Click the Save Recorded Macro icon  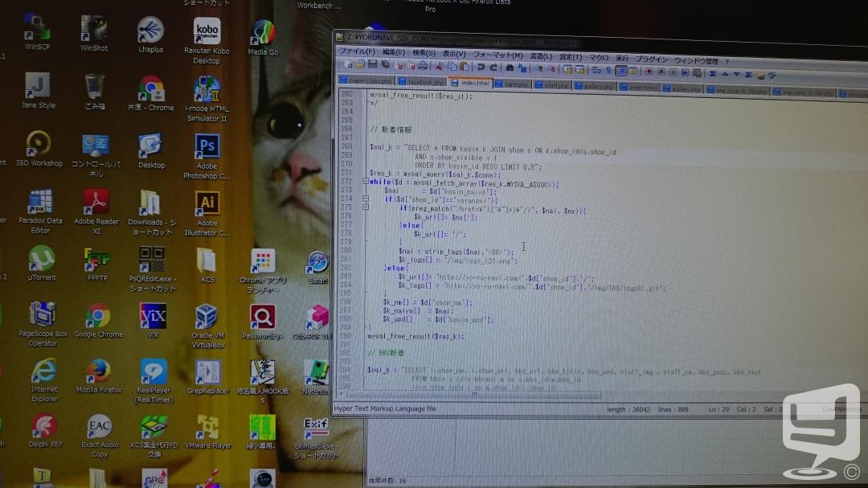coord(697,72)
